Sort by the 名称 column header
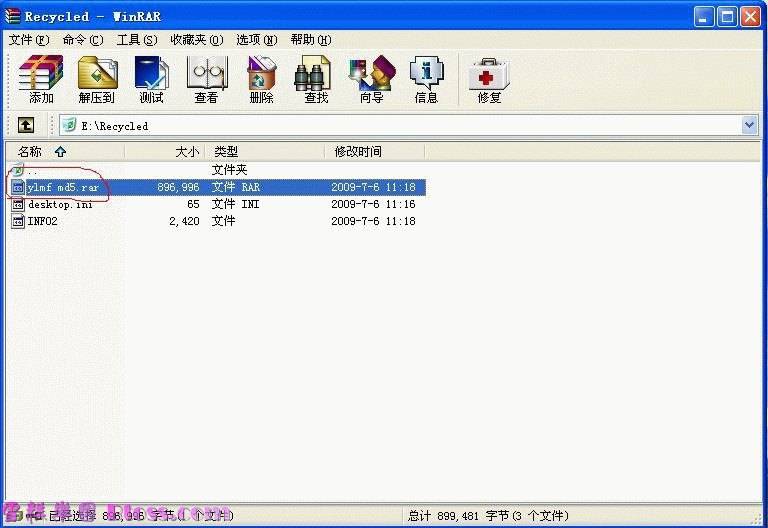Screen dimensions: 768x528 point(65,152)
